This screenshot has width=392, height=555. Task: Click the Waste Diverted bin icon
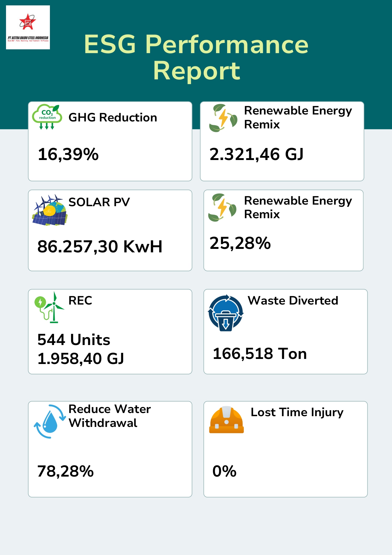pyautogui.click(x=226, y=313)
